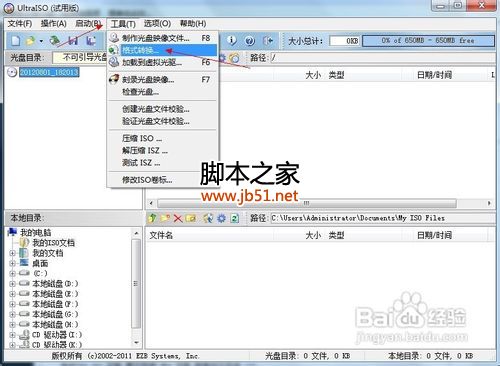
Task: Choose 刻录光盘映像 menu entry
Action: [x=163, y=80]
